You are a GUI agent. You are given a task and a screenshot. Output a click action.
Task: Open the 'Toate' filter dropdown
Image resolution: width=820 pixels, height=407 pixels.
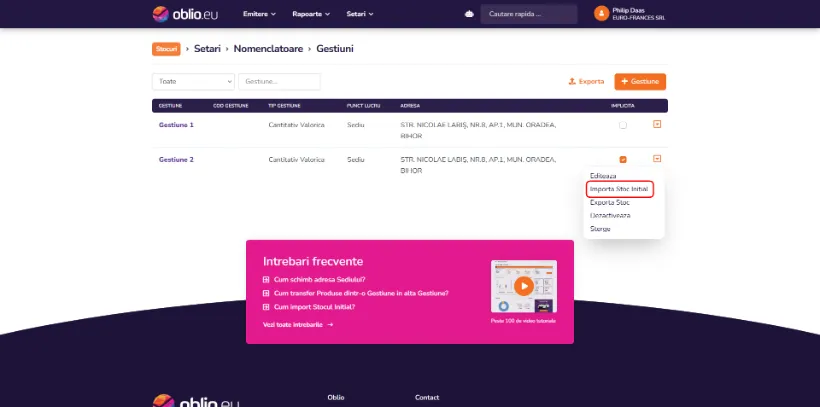pyautogui.click(x=193, y=81)
